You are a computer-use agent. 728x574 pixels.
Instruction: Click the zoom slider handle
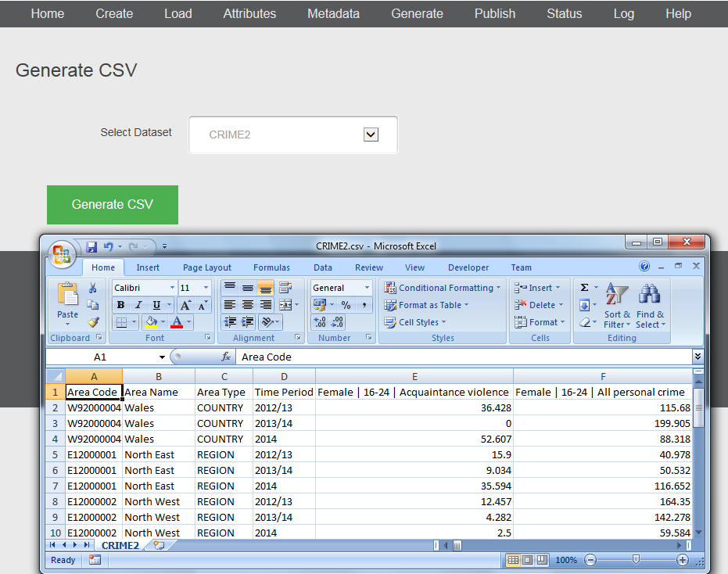pos(636,560)
